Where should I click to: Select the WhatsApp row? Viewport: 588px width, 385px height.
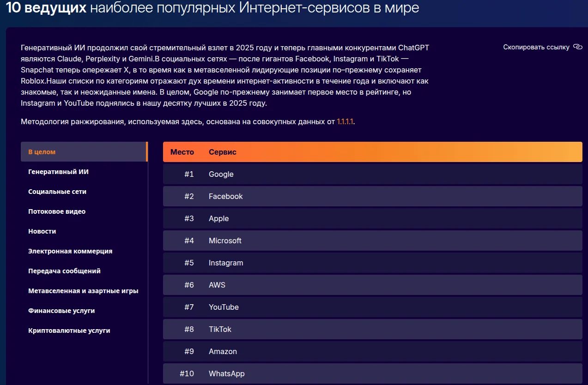372,373
